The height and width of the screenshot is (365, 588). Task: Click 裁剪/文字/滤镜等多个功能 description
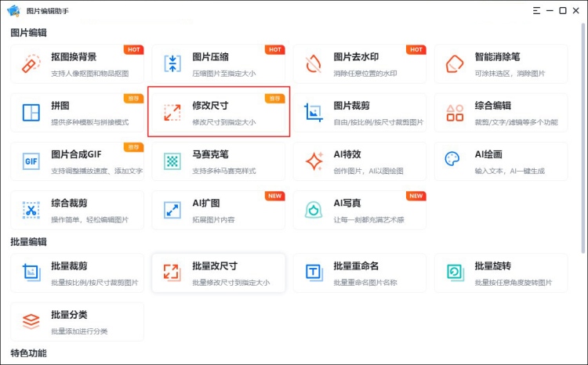pyautogui.click(x=517, y=122)
